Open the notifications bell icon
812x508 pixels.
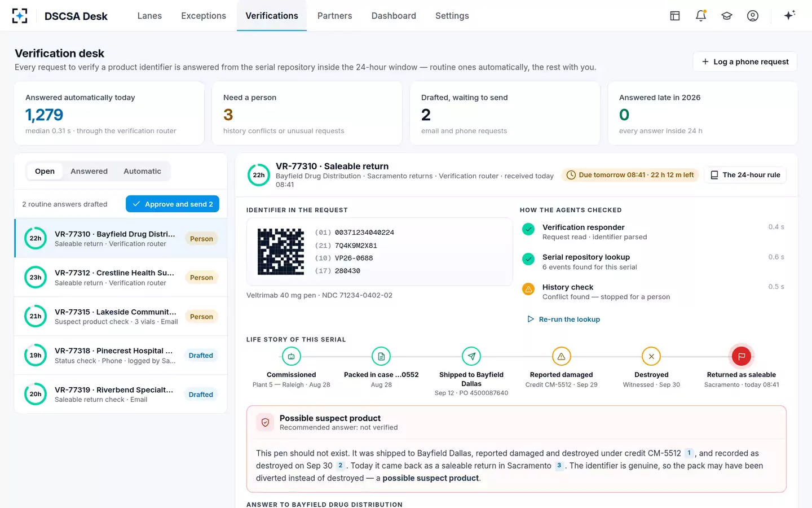click(701, 16)
